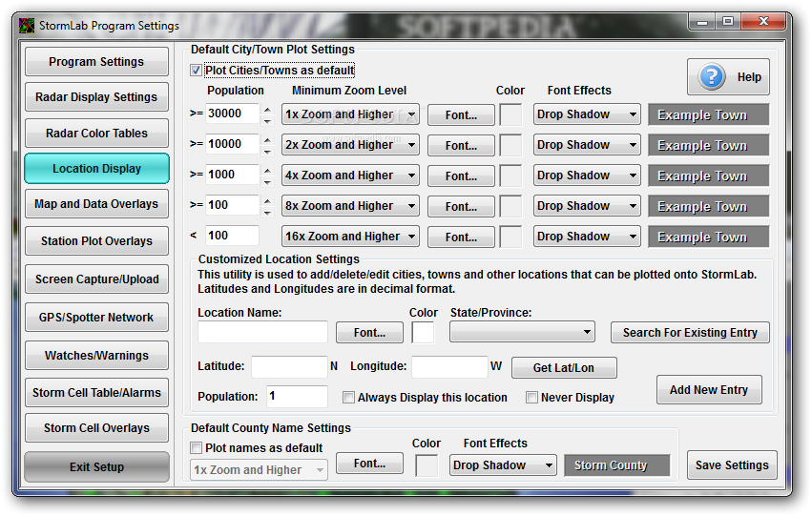Click the Latitude input field
This screenshot has height=516, width=812.
pyautogui.click(x=289, y=367)
